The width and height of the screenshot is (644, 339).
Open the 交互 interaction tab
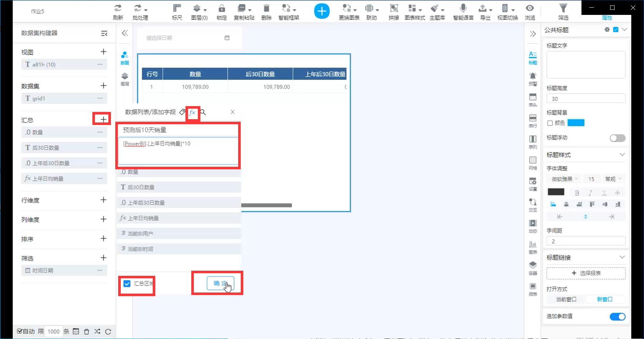pyautogui.click(x=533, y=205)
